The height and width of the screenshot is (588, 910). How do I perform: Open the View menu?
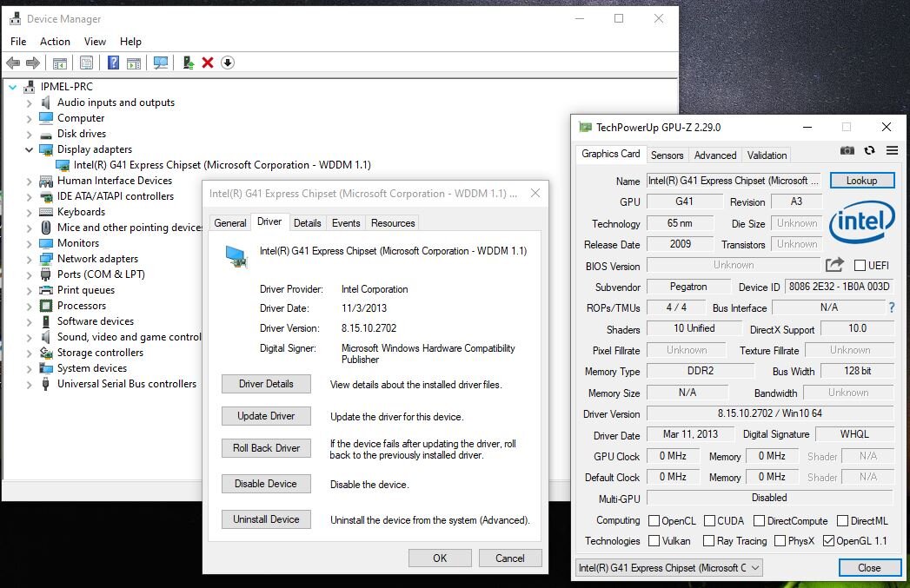(95, 41)
